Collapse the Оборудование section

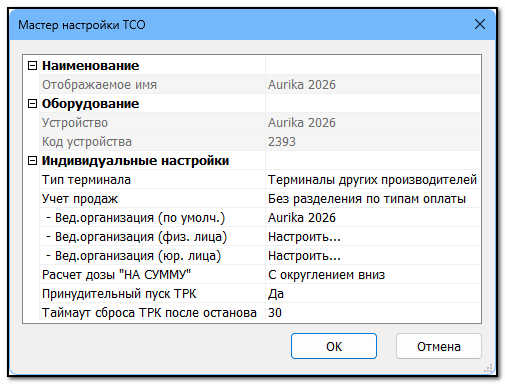tap(32, 104)
